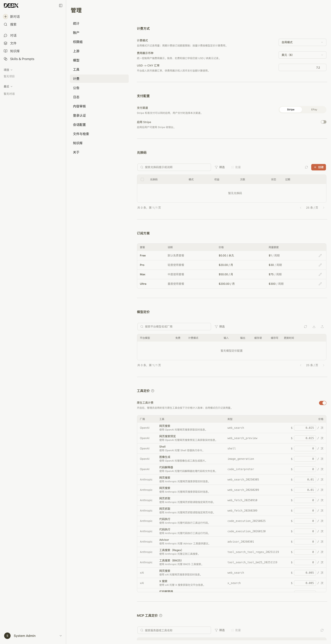Tick the select-all checkbox in 兑换码 table
This screenshot has width=331, height=644.
point(142,180)
